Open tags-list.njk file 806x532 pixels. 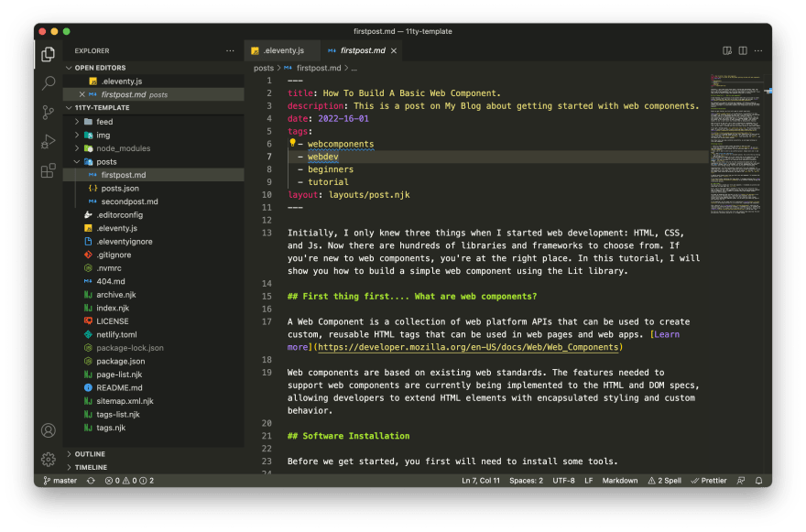153,415
